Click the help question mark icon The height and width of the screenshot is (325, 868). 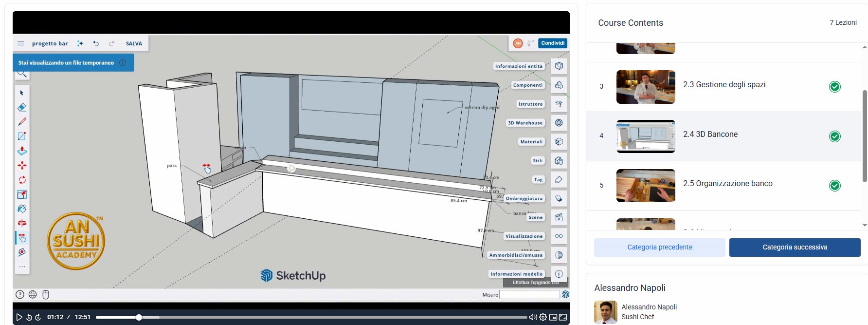(19, 294)
